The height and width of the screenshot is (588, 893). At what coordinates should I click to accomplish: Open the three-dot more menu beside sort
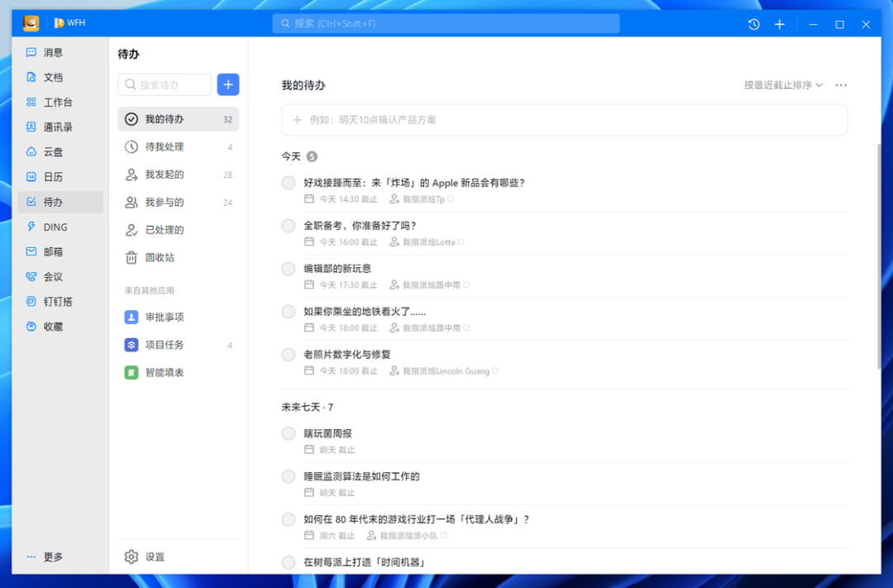pos(841,85)
